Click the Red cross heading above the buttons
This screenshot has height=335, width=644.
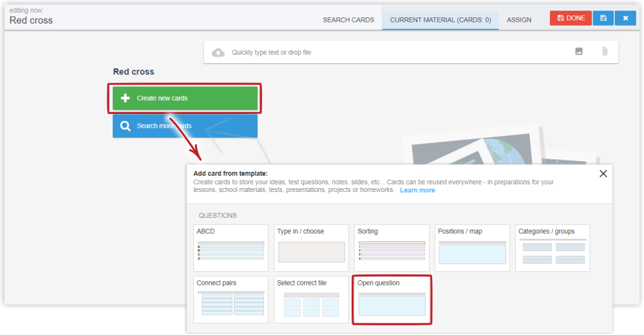133,72
